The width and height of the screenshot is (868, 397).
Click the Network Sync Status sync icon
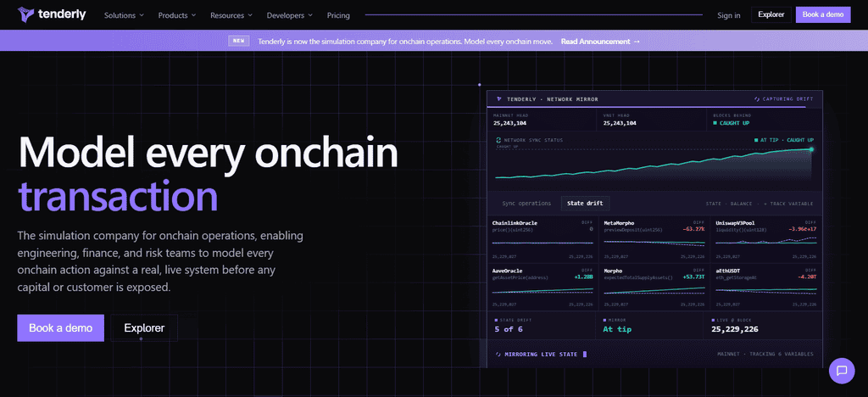[498, 140]
